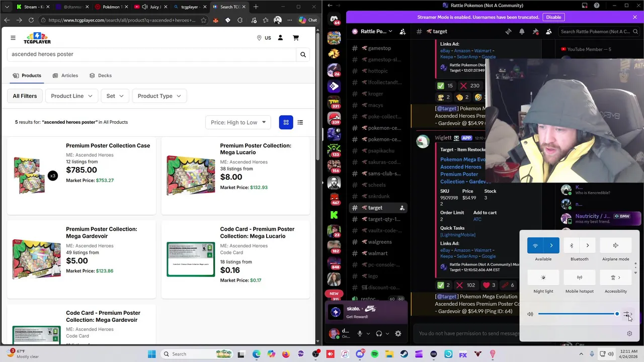
Task: Deafen with Discord headphones icon
Action: 379,333
